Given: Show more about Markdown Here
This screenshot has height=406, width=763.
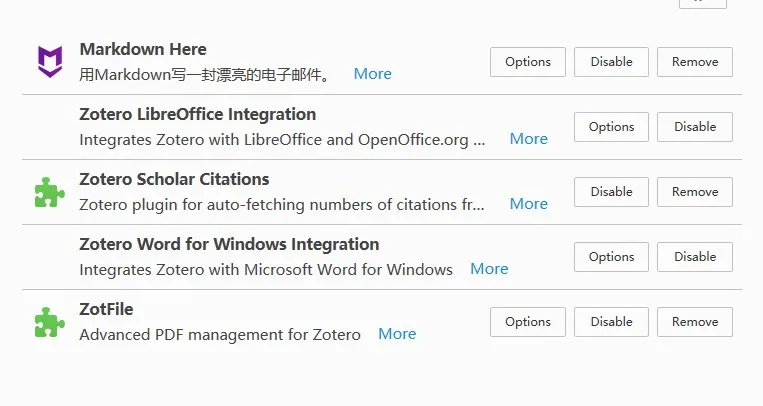Looking at the screenshot, I should tap(372, 74).
